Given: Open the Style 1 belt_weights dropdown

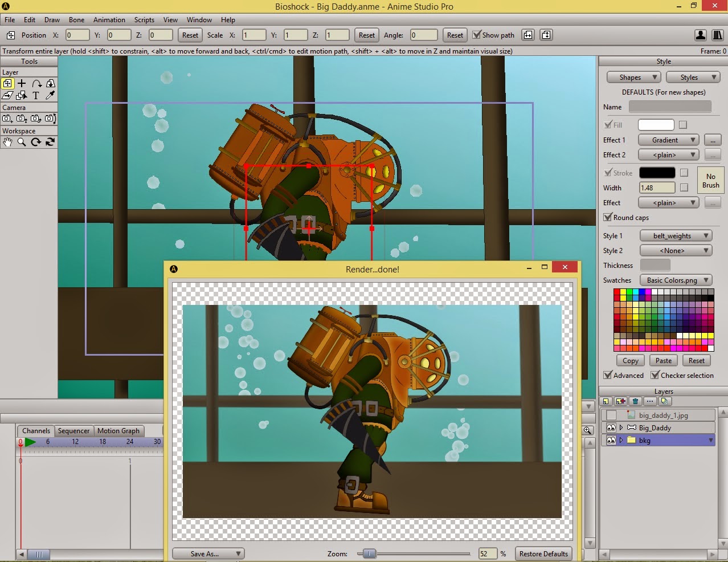Looking at the screenshot, I should pos(676,235).
